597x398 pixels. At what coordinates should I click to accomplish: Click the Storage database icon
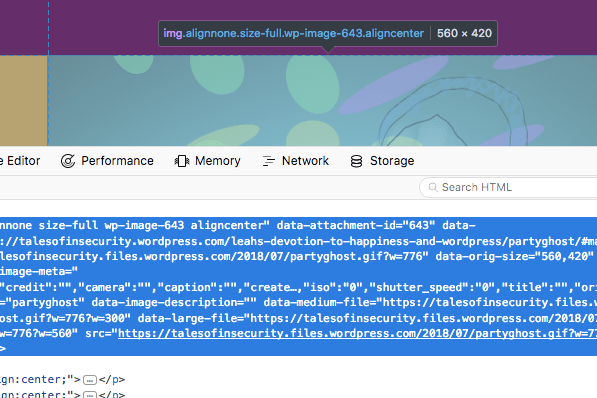tap(356, 161)
